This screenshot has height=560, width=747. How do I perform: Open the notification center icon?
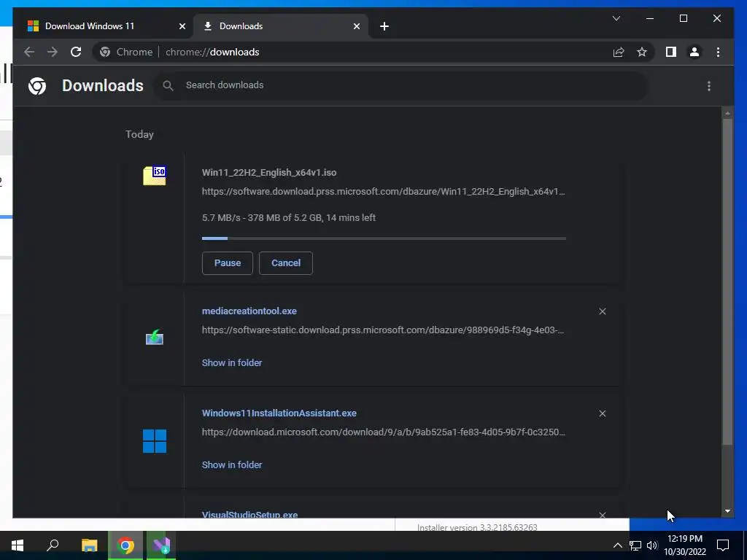pos(723,545)
